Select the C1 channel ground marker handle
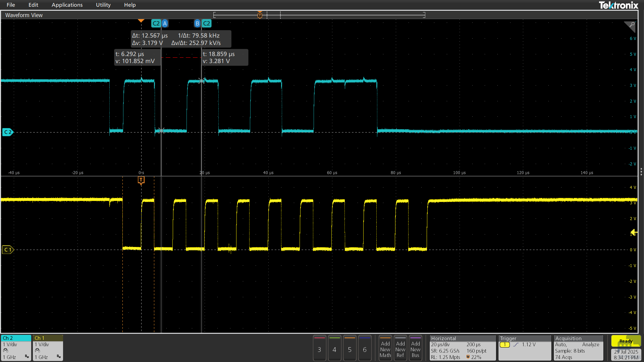This screenshot has height=362, width=644. [x=8, y=250]
